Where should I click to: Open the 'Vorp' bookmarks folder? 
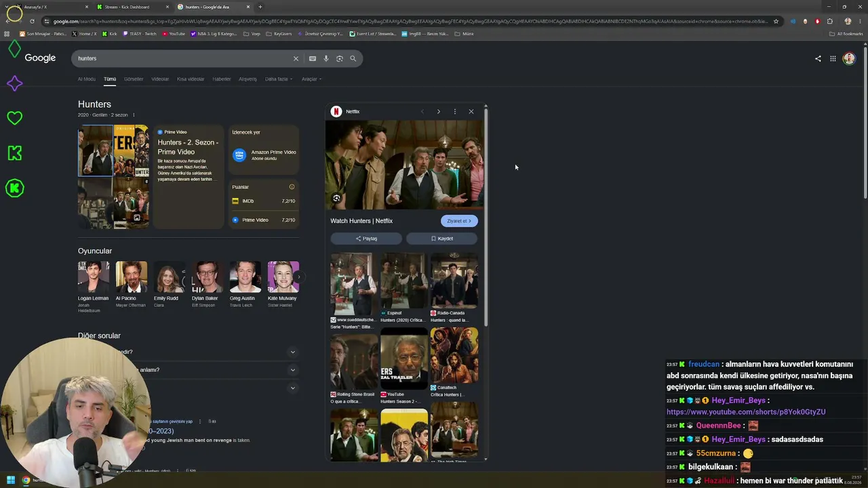[252, 33]
